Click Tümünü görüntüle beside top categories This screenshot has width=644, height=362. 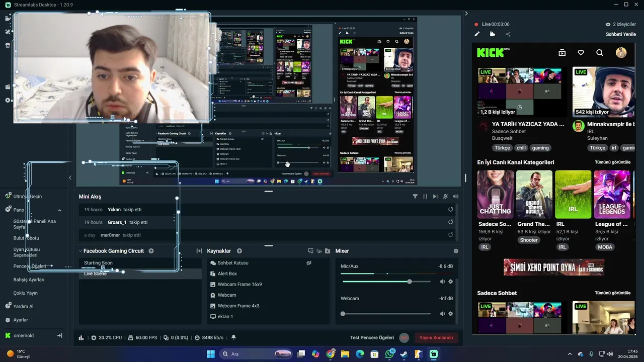pyautogui.click(x=612, y=162)
